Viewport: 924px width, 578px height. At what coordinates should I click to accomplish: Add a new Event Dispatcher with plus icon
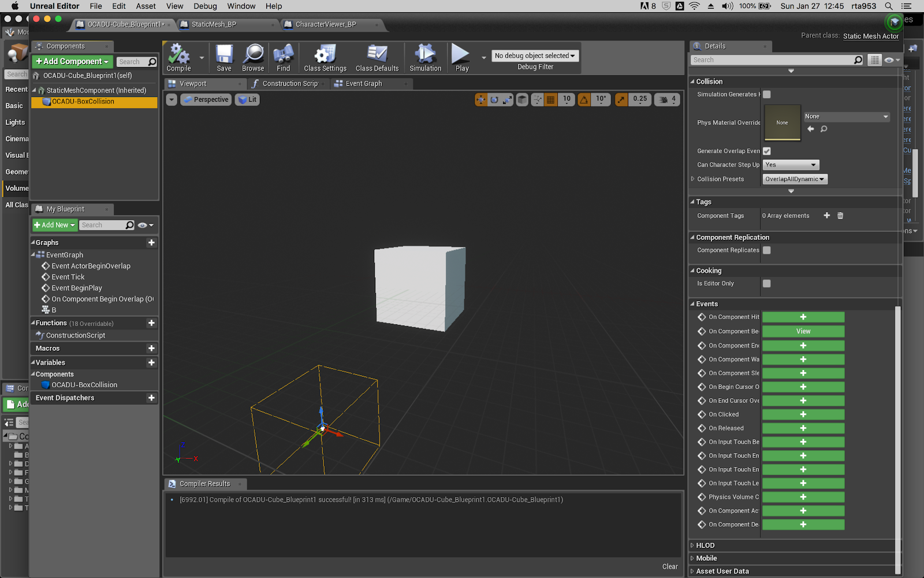pos(151,398)
